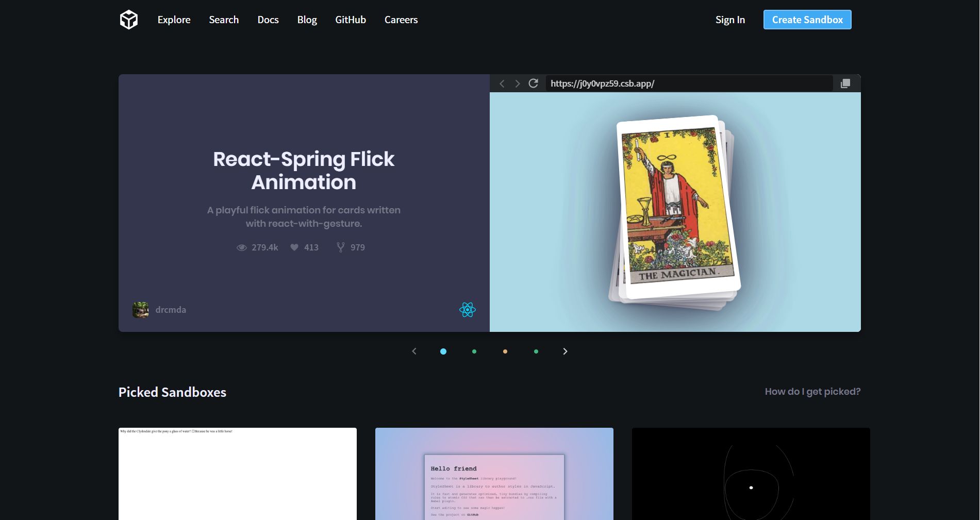The height and width of the screenshot is (520, 980).
Task: Click the heart likes icon
Action: click(x=294, y=247)
